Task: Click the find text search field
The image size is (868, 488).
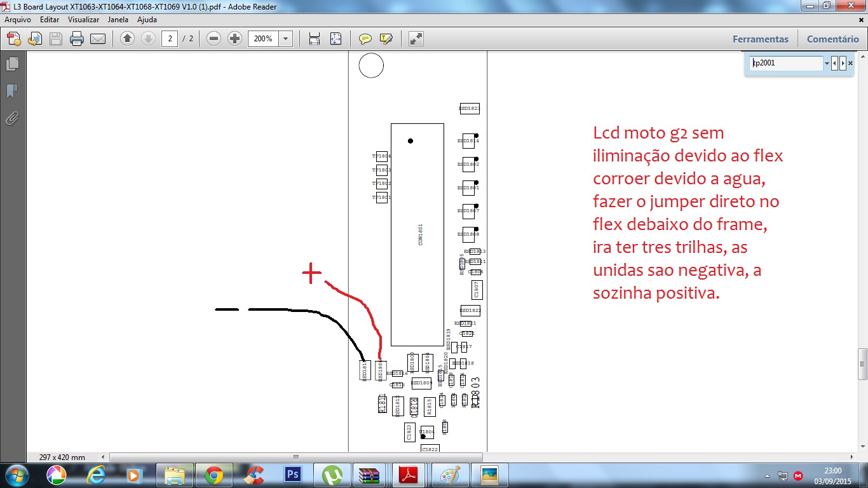Action: coord(787,63)
